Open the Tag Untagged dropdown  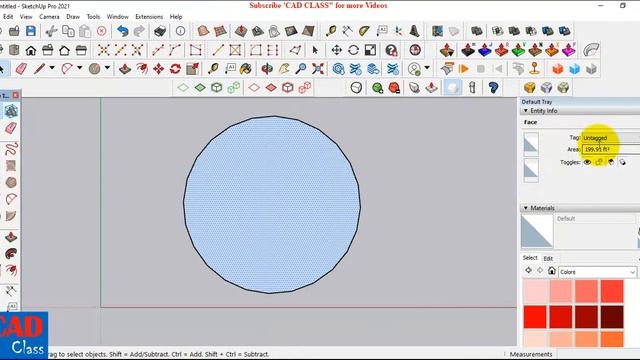(611, 138)
